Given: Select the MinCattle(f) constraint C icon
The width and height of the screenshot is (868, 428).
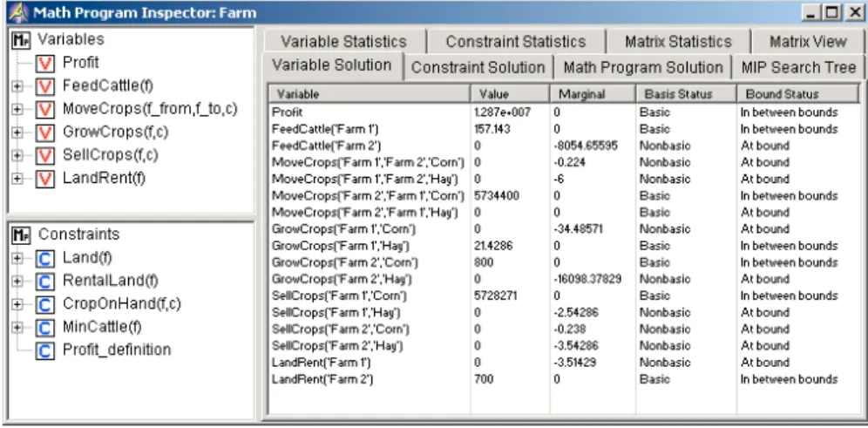Looking at the screenshot, I should 44,329.
